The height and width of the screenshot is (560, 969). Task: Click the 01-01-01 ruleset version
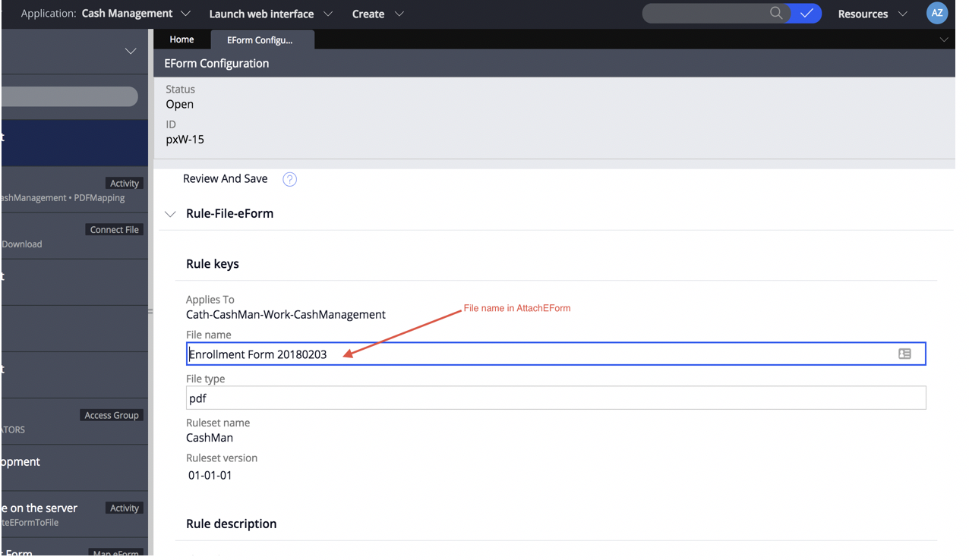click(210, 476)
